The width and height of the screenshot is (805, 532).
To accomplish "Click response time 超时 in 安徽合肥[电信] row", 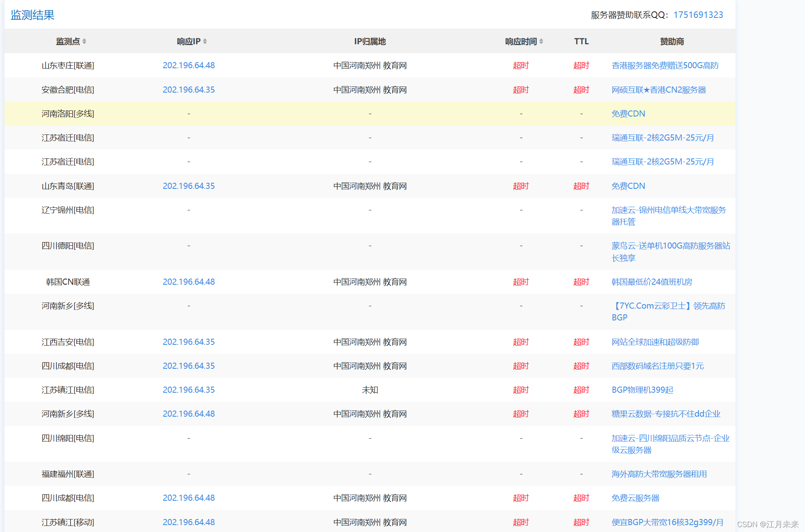I will (x=521, y=90).
